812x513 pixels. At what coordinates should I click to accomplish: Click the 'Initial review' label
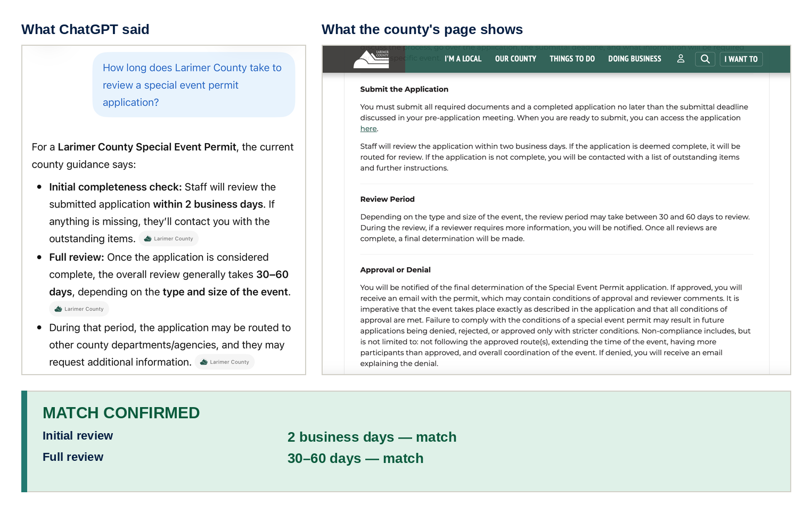[x=78, y=436]
